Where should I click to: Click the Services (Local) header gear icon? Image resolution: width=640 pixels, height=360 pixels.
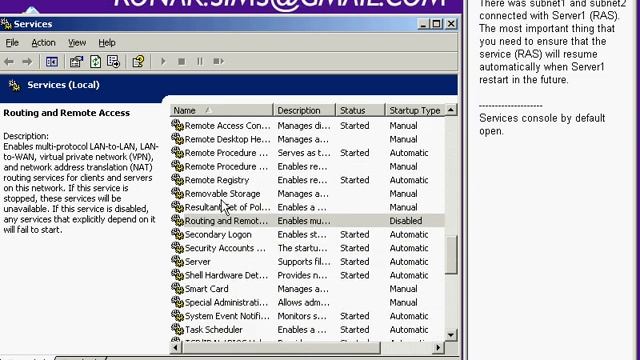coord(15,85)
